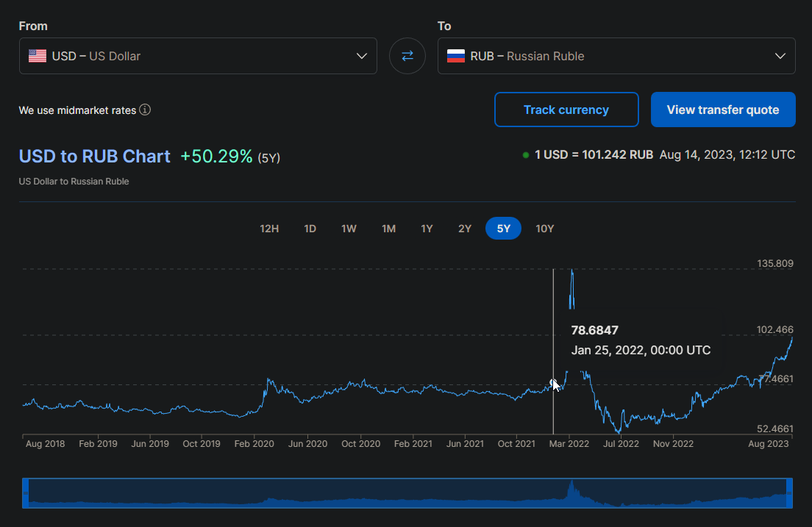Screen dimensions: 812x527
Task: Select the active 5Y range
Action: 503,229
